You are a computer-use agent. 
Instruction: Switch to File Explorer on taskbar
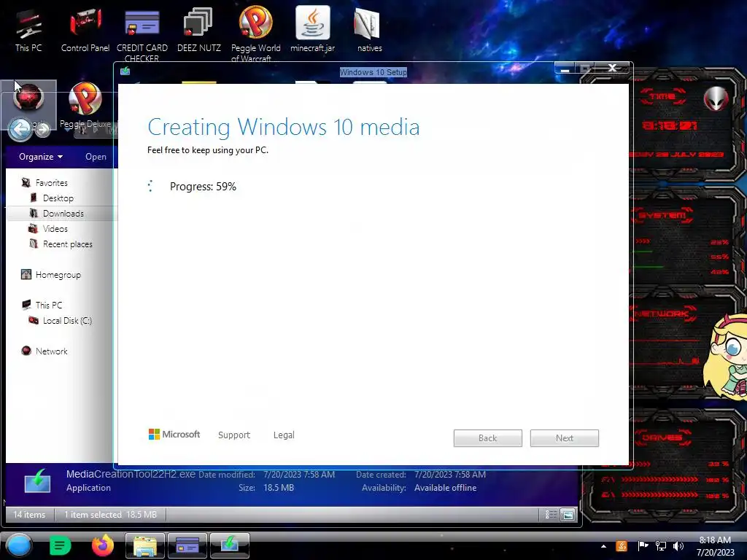[145, 545]
